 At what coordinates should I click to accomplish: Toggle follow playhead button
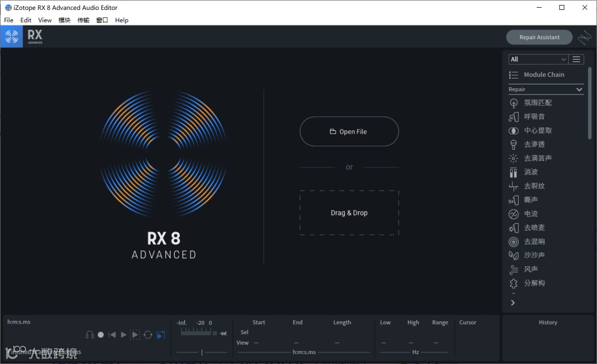(x=161, y=335)
